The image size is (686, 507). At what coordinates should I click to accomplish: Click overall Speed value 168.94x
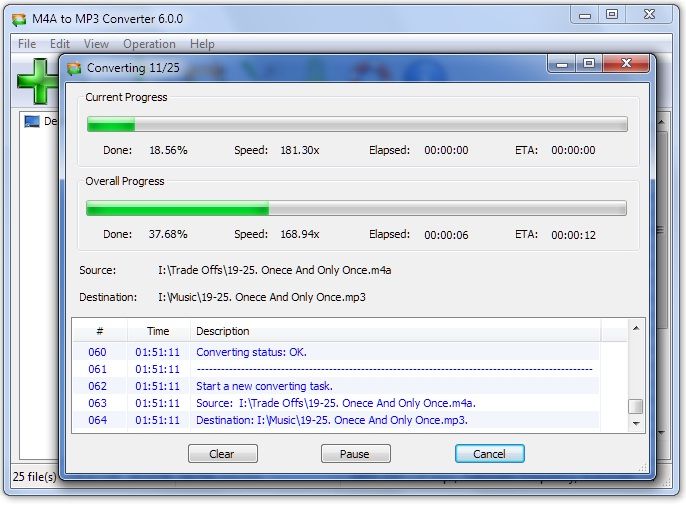point(300,234)
